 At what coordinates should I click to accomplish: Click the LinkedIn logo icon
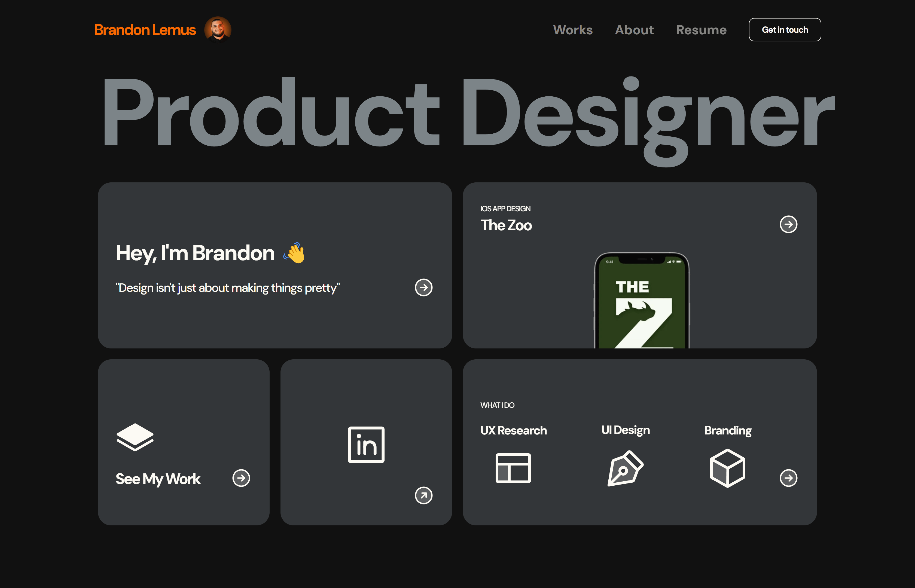366,445
